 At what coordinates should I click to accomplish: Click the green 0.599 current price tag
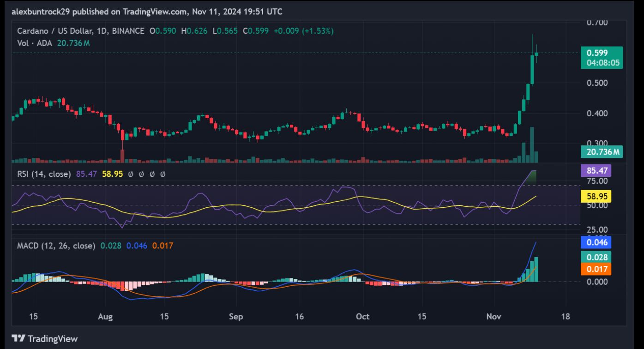(601, 53)
